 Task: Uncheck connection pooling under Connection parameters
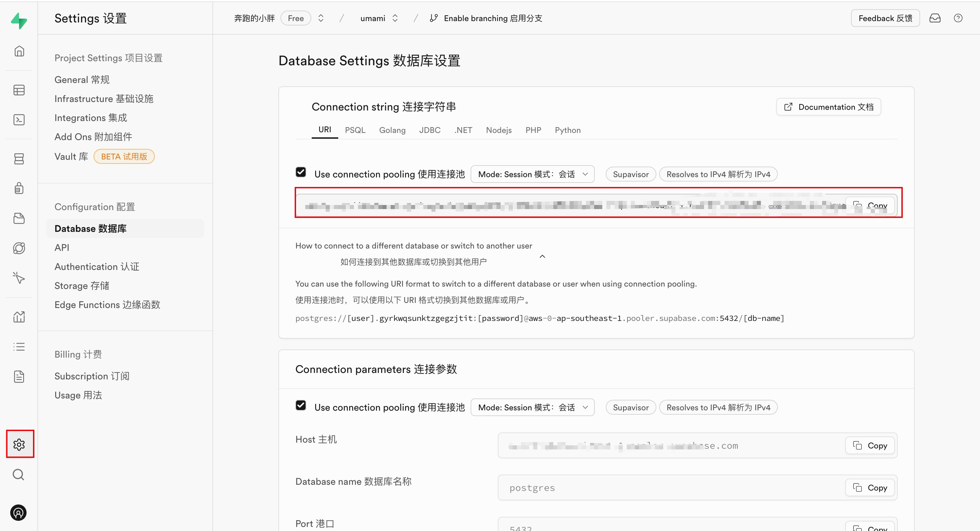pos(300,405)
